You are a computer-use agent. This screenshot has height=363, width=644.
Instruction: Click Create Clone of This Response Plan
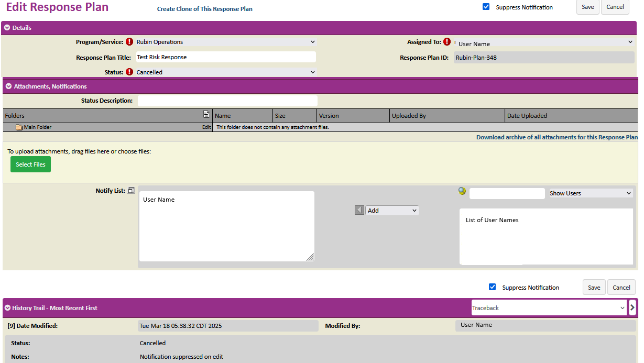coord(204,9)
